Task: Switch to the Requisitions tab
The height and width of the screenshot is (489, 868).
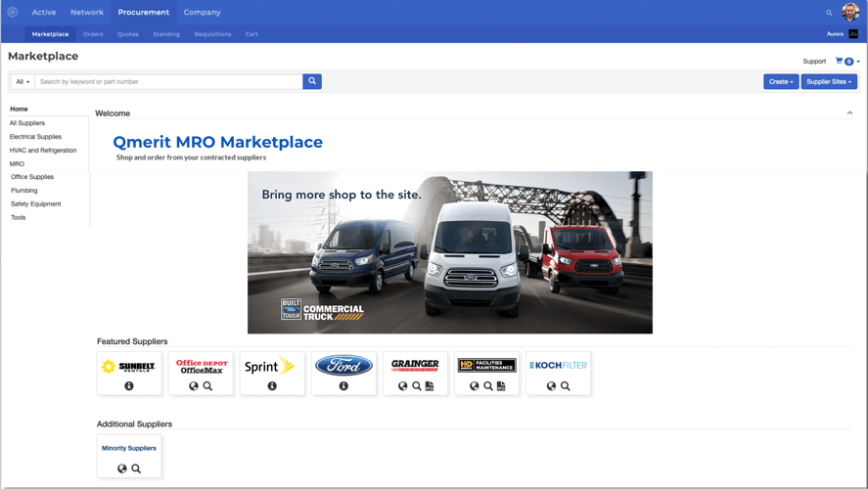Action: coord(212,34)
